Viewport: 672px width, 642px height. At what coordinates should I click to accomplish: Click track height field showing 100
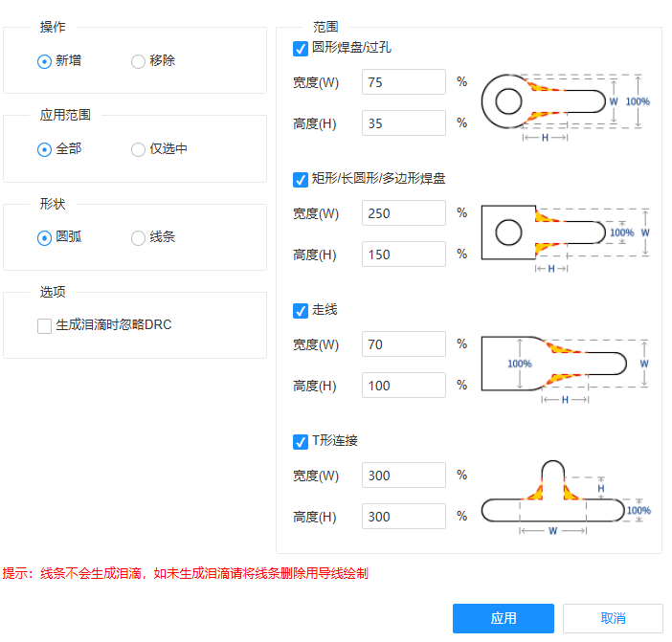(x=403, y=386)
